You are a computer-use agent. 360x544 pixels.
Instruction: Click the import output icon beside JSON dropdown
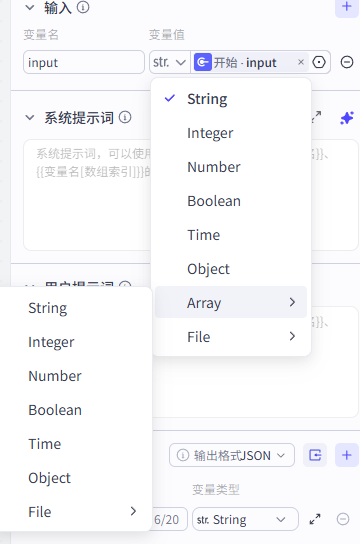pos(315,455)
